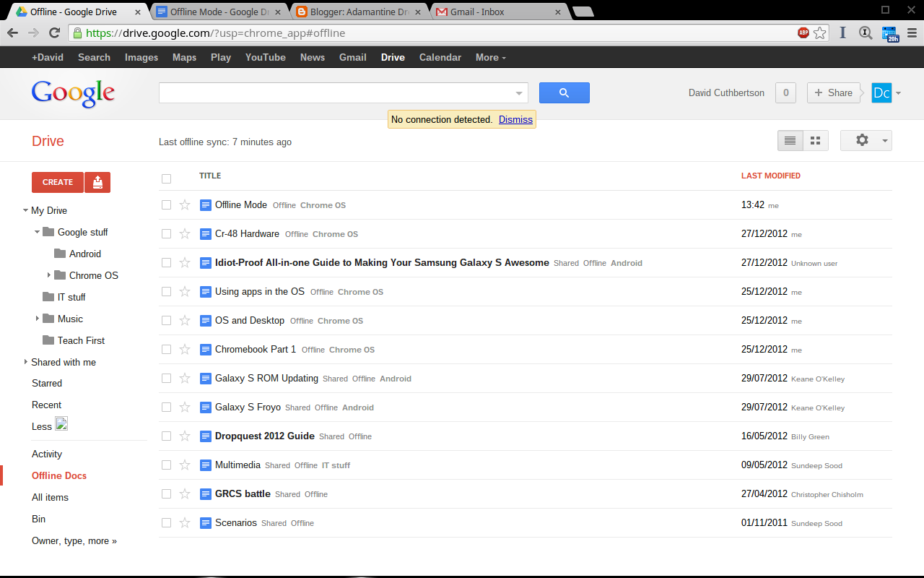This screenshot has width=924, height=578.
Task: Switch to grid view icon
Action: [x=816, y=141]
